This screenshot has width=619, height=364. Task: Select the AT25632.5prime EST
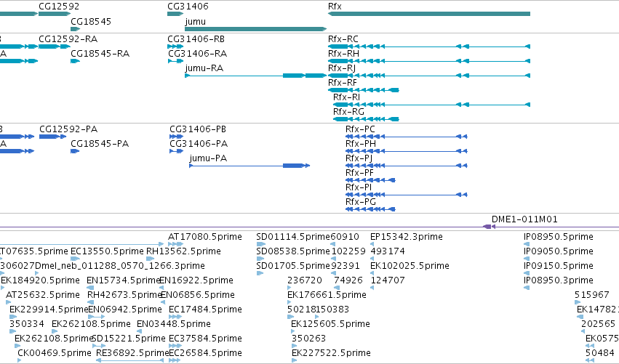(9, 302)
